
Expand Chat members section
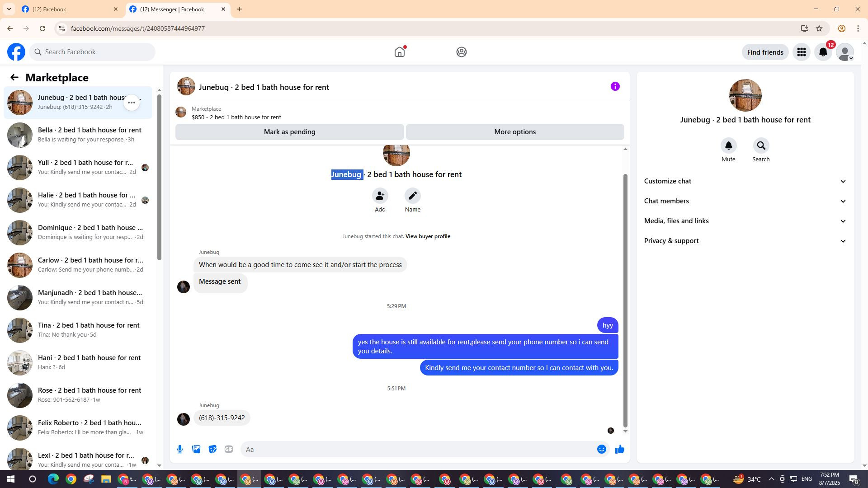click(x=745, y=201)
